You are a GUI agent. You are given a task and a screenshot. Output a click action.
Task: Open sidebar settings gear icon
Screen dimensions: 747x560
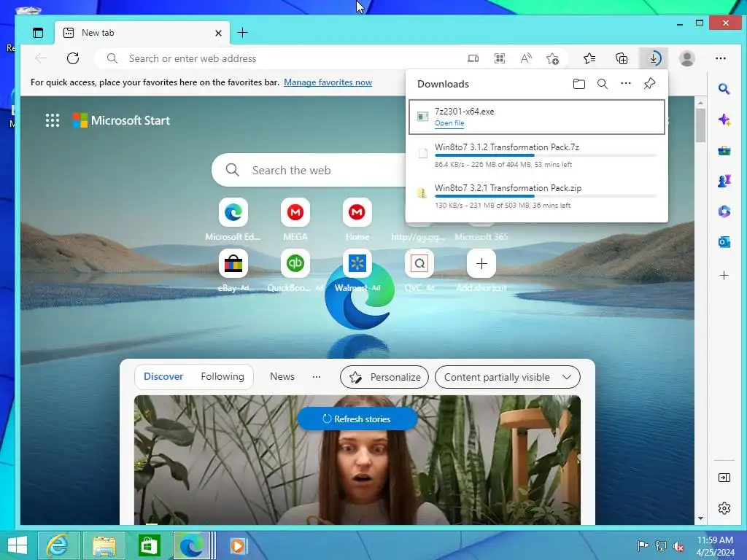point(724,508)
